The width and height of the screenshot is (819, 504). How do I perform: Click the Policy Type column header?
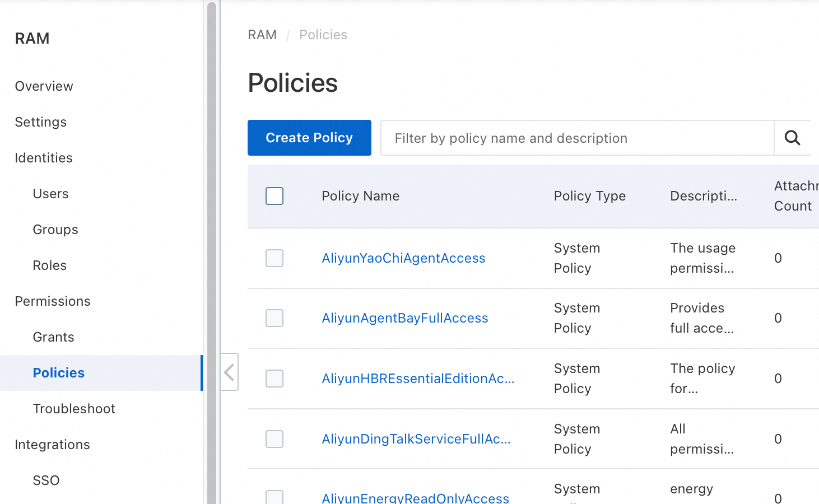click(x=590, y=196)
